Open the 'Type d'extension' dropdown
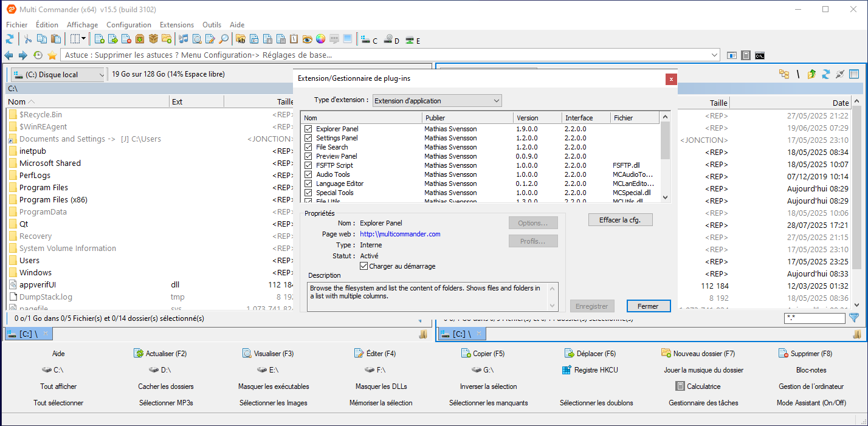Image resolution: width=868 pixels, height=426 pixels. coord(437,100)
